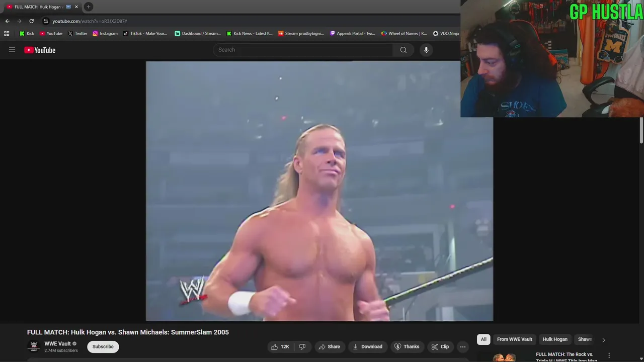Click the search magnifier button
644x362 pixels.
point(403,50)
